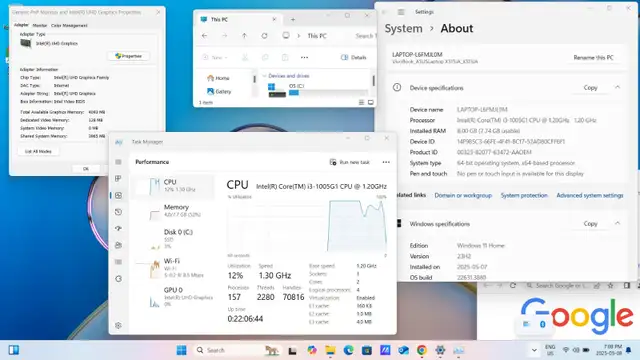Open Task Manager settings gear icon
Screen dimensions: 640x360
tap(118, 325)
